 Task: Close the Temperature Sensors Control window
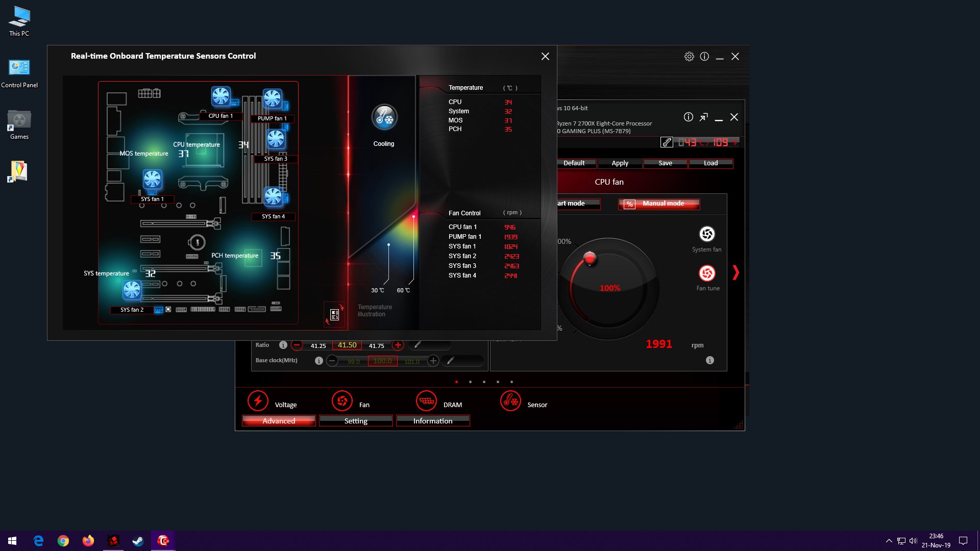pyautogui.click(x=545, y=57)
